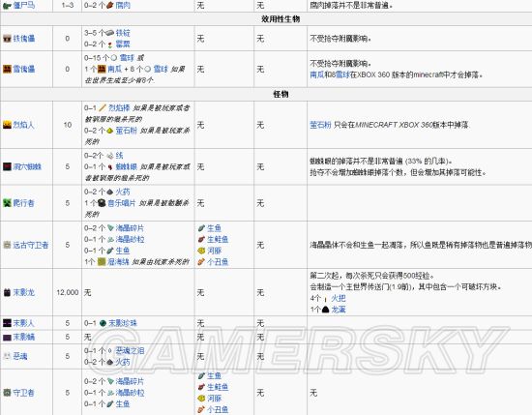Follow the 火把 link in Ender Dragon notes
The image size is (532, 415).
(x=339, y=298)
